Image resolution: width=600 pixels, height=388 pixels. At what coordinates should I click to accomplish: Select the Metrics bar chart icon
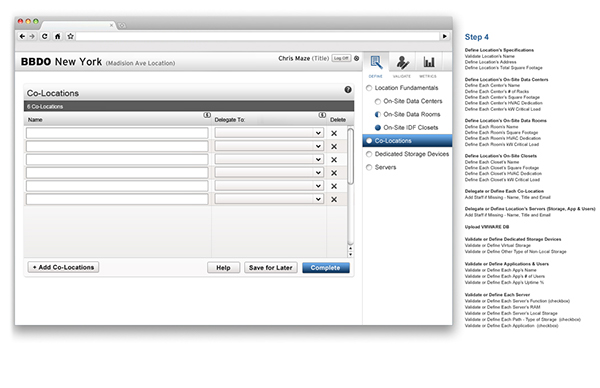[x=429, y=62]
